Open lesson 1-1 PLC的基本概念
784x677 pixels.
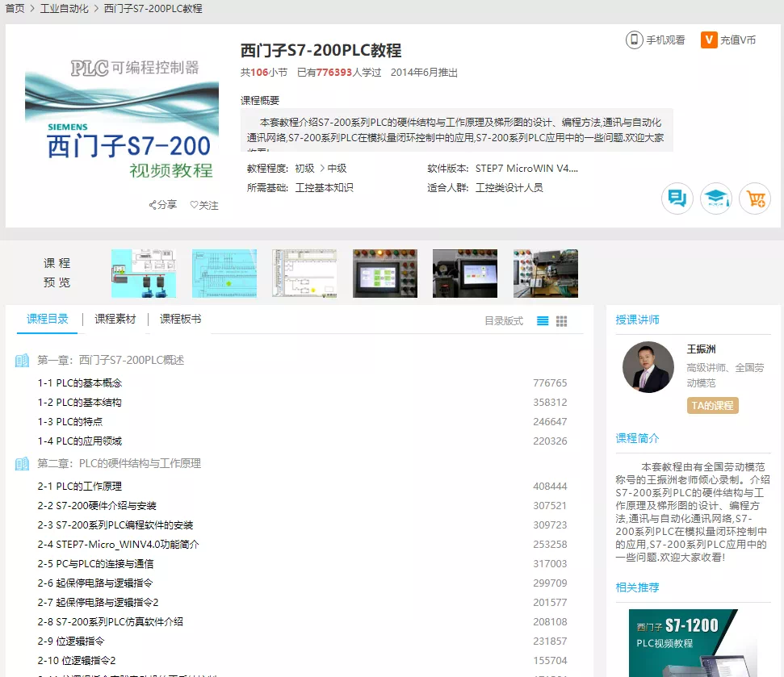79,383
